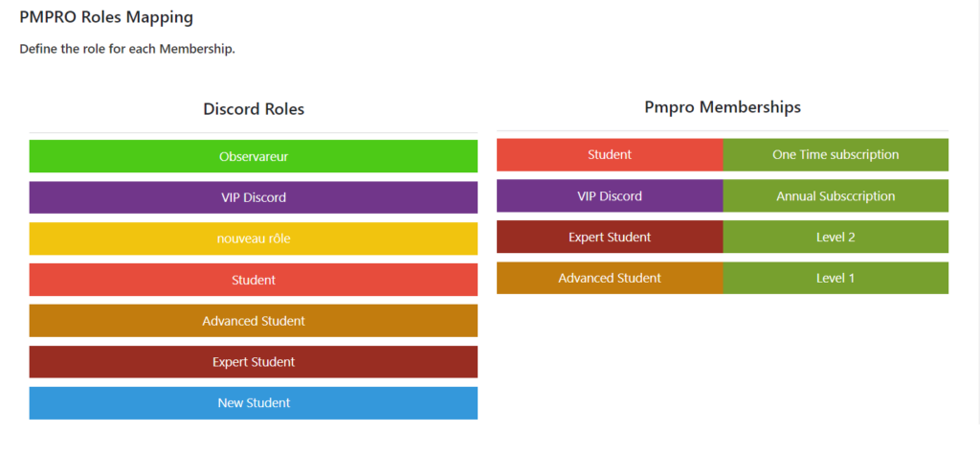Select the Level 2 membership block
This screenshot has width=980, height=455.
tap(835, 237)
